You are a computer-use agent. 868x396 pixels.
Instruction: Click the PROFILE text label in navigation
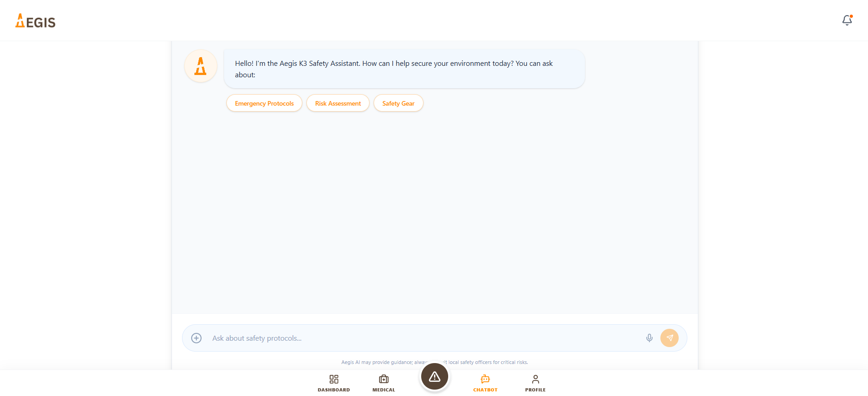(536, 390)
